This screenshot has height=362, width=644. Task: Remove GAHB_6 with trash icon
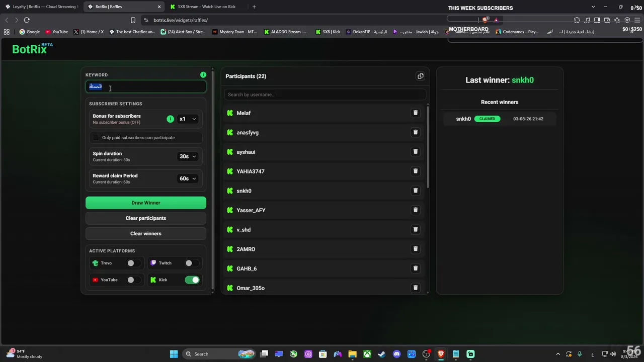[416, 268]
